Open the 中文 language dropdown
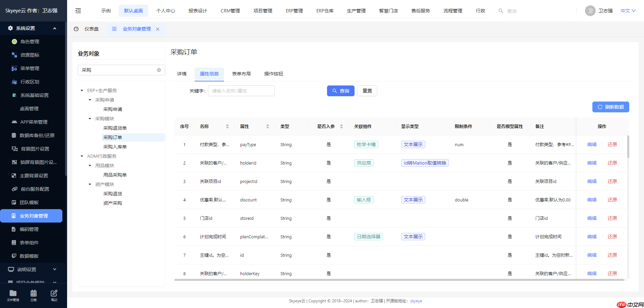The width and height of the screenshot is (644, 308). pyautogui.click(x=627, y=10)
